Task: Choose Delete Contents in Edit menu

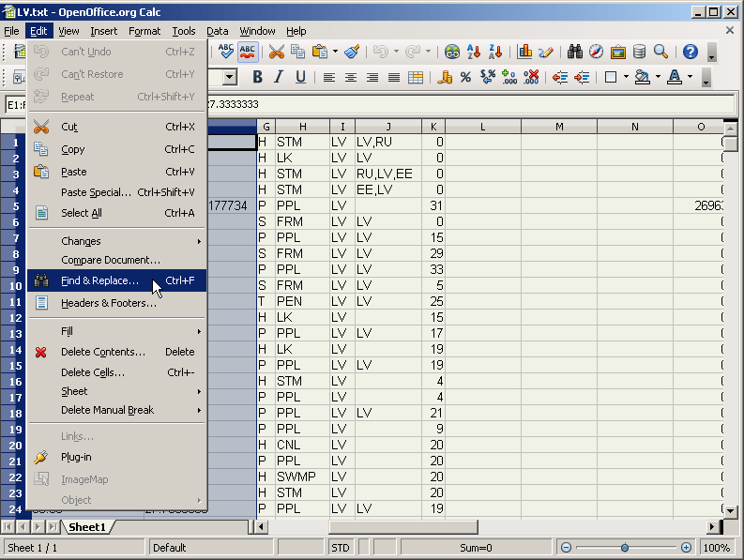Action: pos(117,352)
